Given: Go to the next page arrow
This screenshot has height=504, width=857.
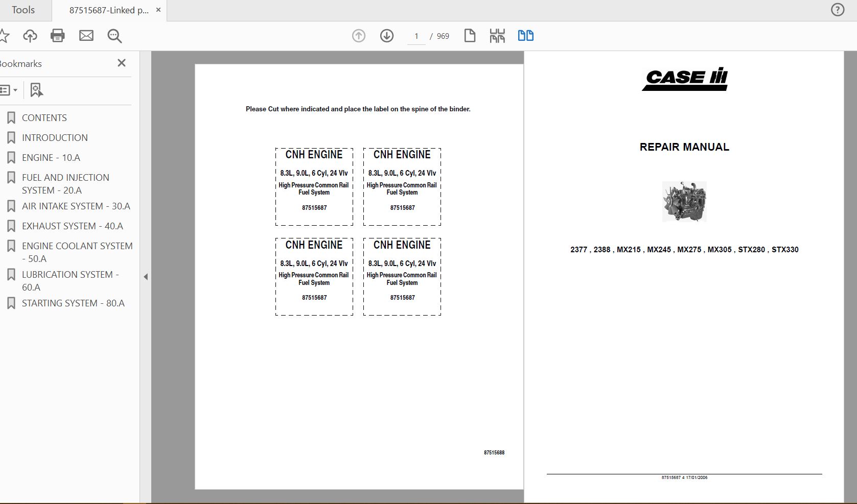Looking at the screenshot, I should 387,36.
